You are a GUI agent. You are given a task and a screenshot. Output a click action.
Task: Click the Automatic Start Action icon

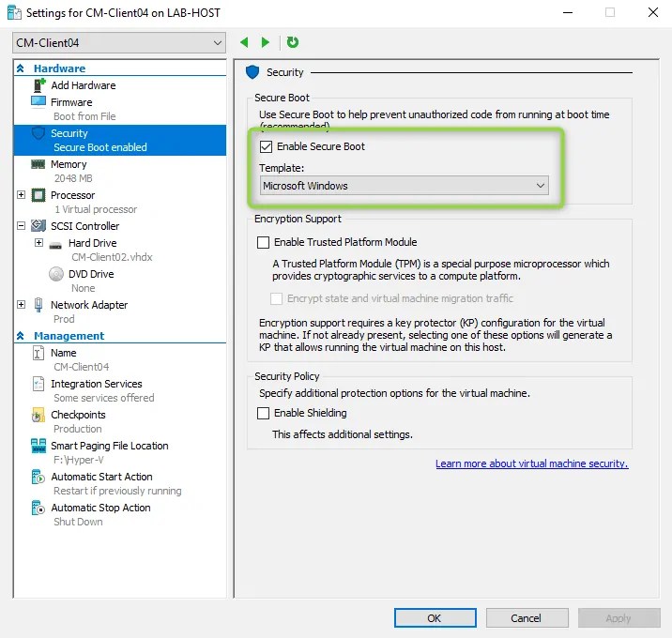coord(38,477)
